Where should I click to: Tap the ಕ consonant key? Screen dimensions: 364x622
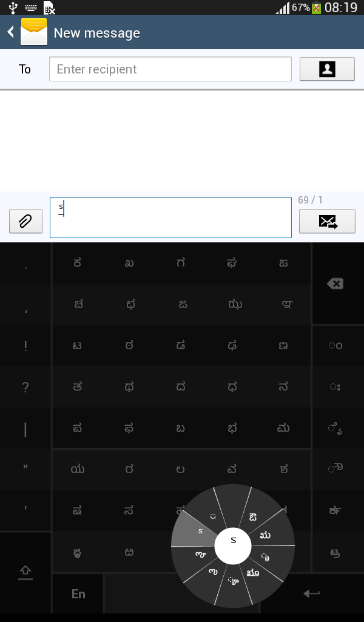tap(78, 263)
